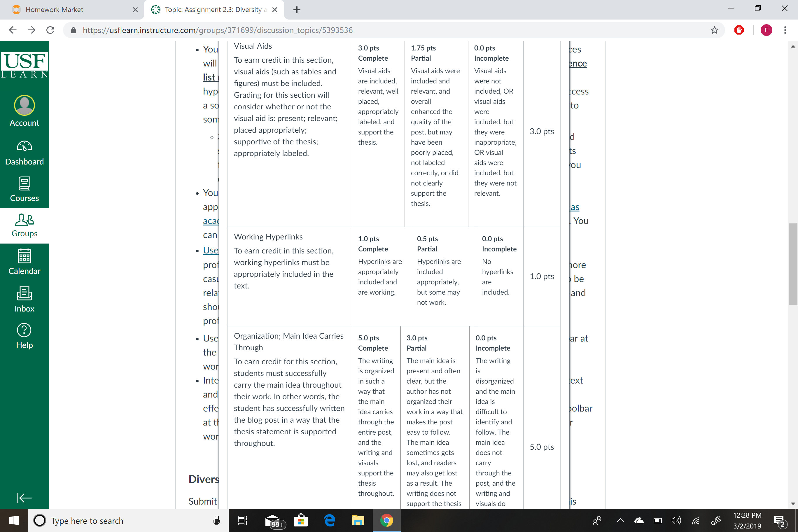Click 'Organization; Main Idea Carries Through' title
This screenshot has width=798, height=532.
coord(289,342)
